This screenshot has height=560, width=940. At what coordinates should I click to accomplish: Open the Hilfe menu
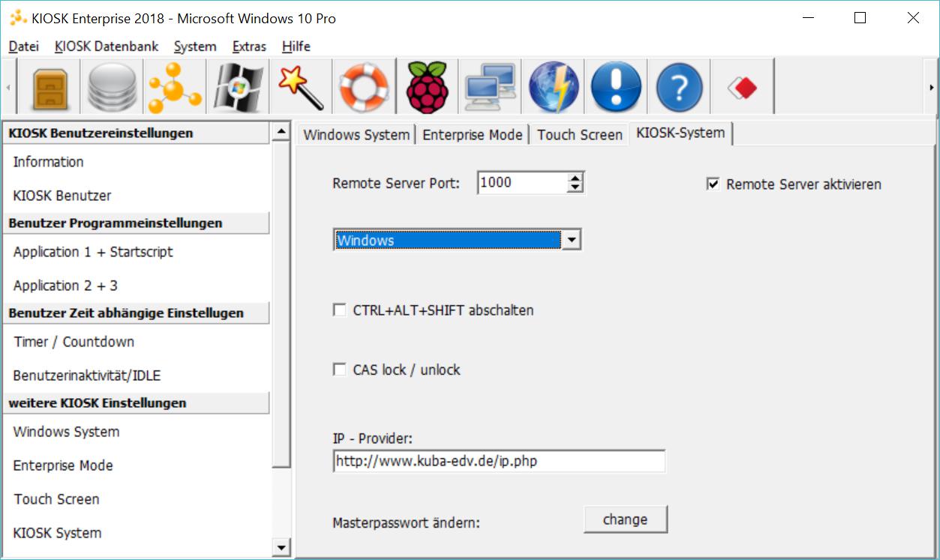click(x=296, y=46)
